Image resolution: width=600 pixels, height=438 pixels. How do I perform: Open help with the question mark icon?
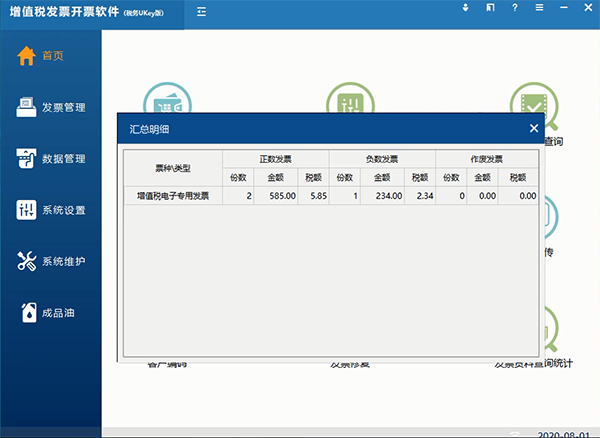514,9
